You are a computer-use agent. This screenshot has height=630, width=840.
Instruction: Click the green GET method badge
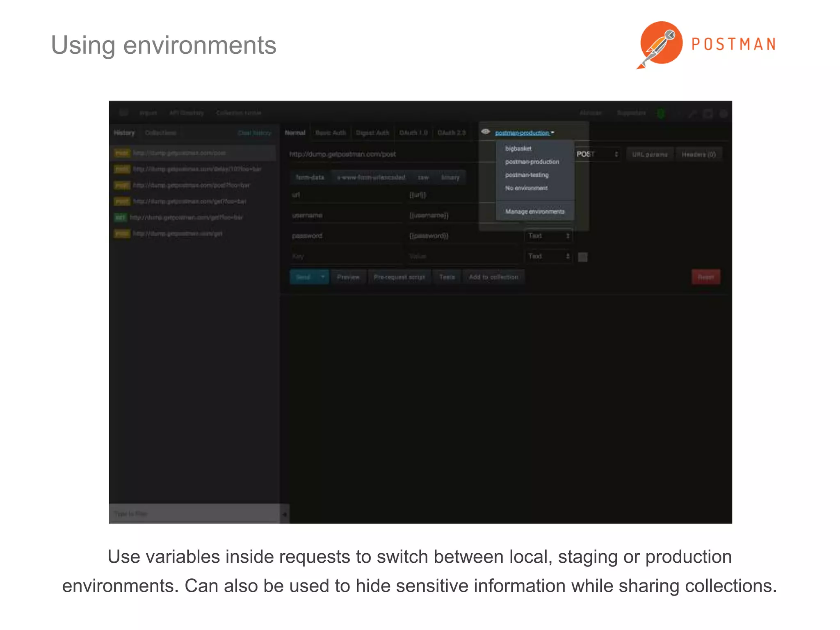(120, 217)
